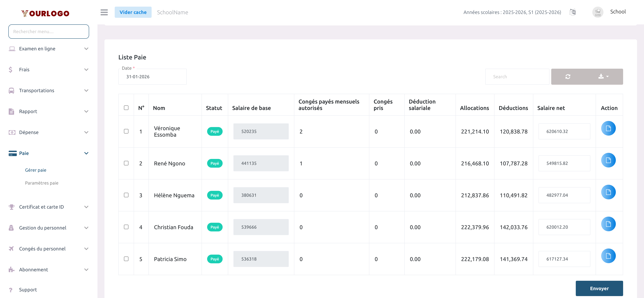Click the School profile avatar

click(x=598, y=12)
